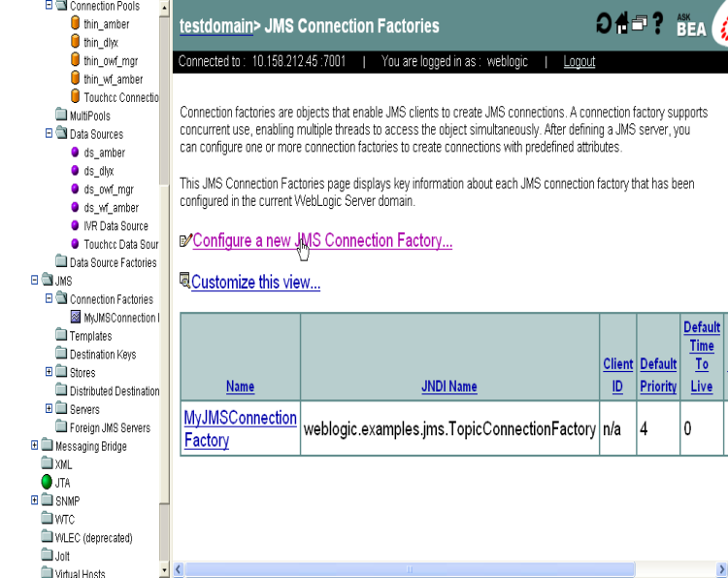The image size is (728, 578).
Task: Click the MyJMSConnection factory tree icon
Action: pos(75,317)
